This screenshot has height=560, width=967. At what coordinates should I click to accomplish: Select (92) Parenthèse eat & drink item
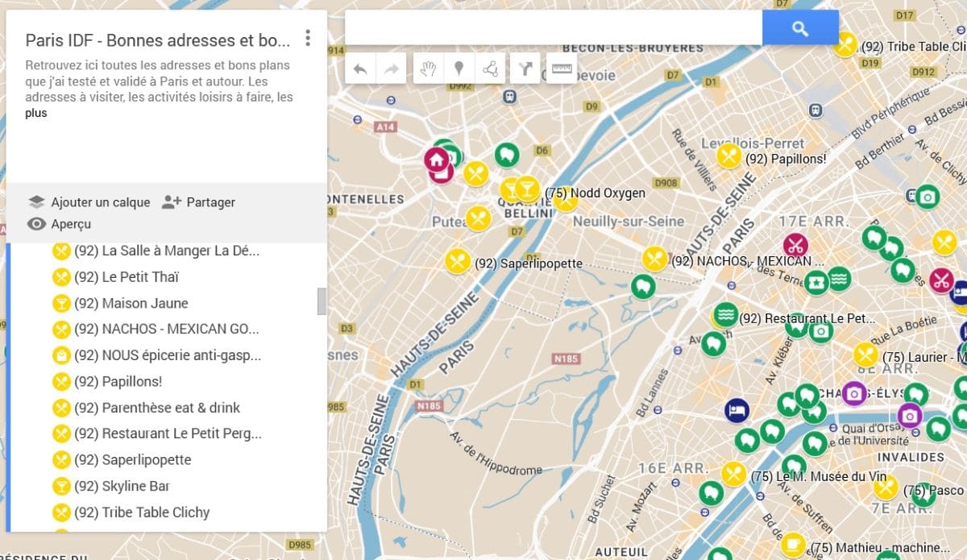pyautogui.click(x=157, y=408)
